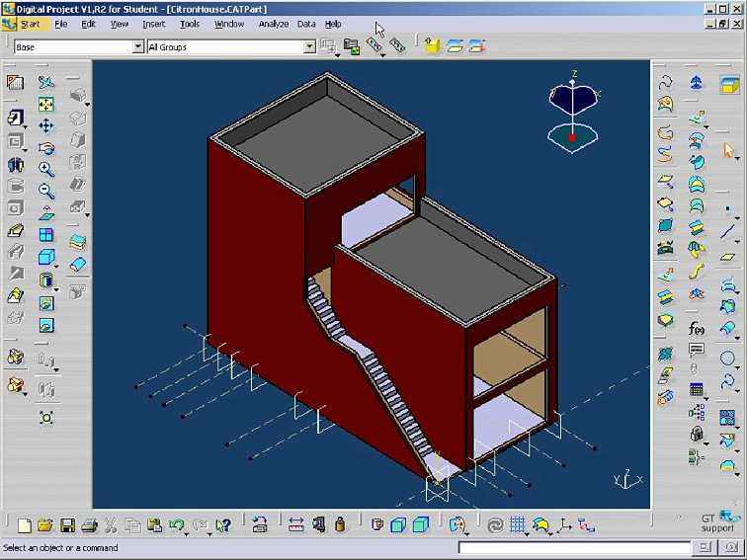Screen dimensions: 747x560
Task: Click the Circle tool icon
Action: (727, 359)
